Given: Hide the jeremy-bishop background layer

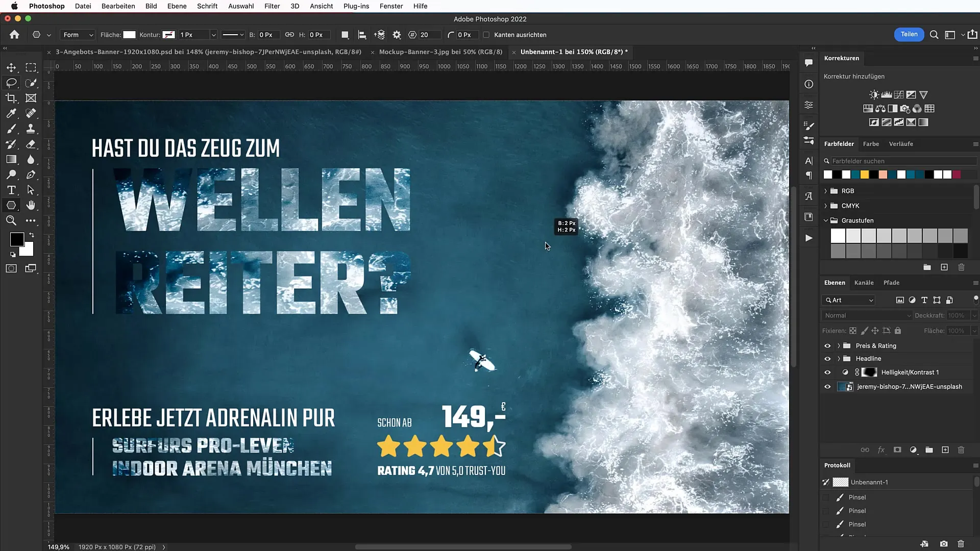Looking at the screenshot, I should 828,387.
